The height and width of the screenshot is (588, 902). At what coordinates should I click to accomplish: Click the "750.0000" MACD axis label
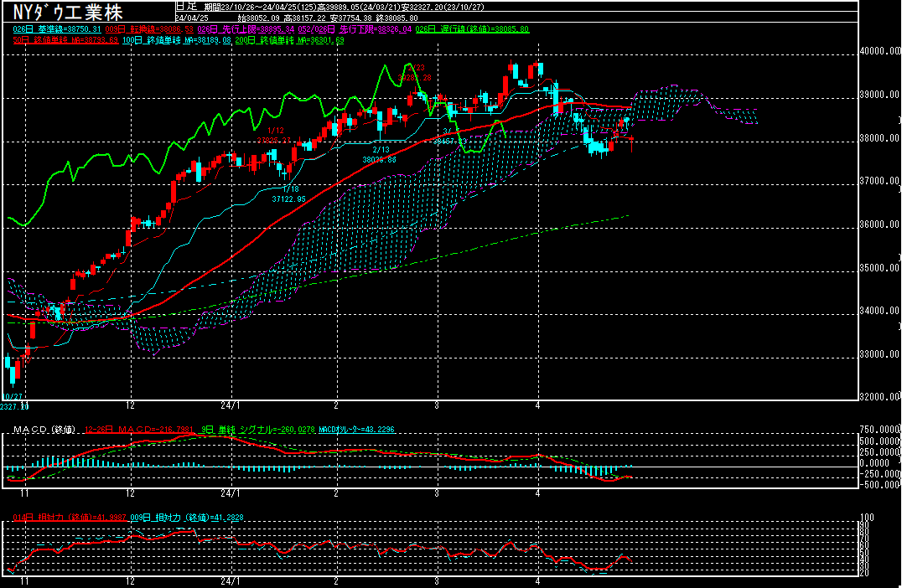880,430
